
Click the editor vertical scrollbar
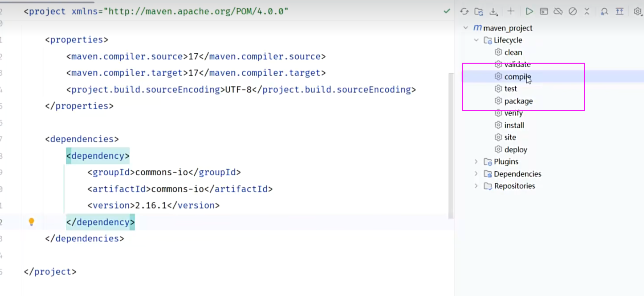coord(451,146)
